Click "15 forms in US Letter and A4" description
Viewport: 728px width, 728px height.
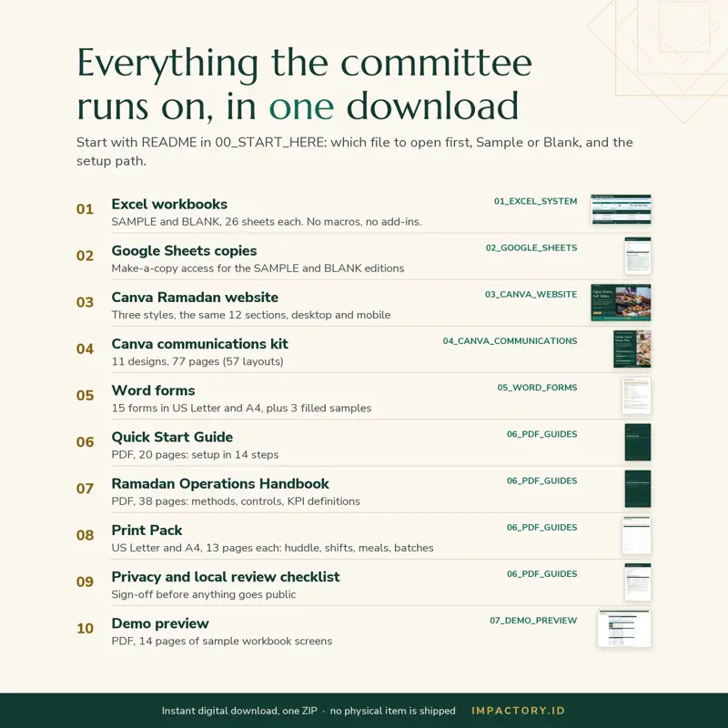(241, 408)
